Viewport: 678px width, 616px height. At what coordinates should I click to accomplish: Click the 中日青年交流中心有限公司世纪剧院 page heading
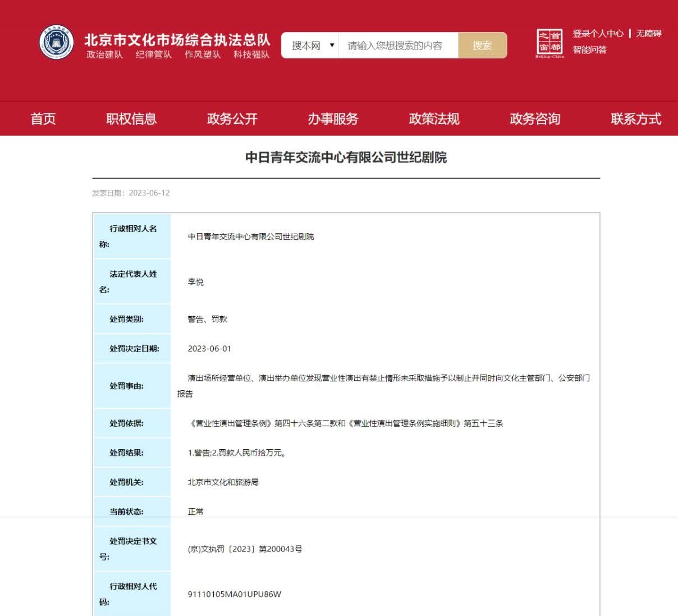[x=346, y=158]
